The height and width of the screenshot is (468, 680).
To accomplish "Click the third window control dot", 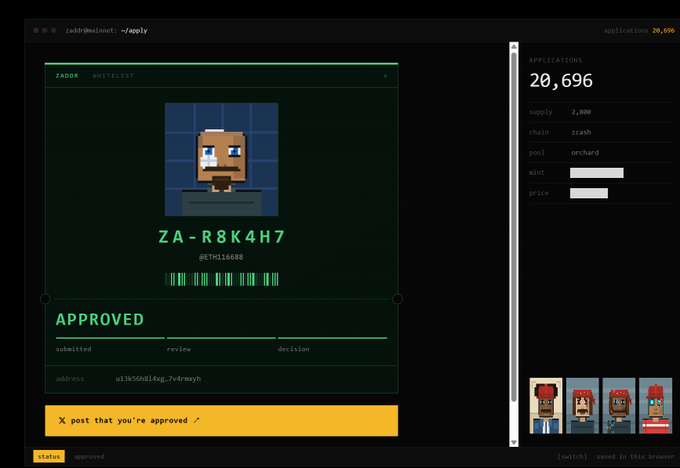I will point(54,30).
